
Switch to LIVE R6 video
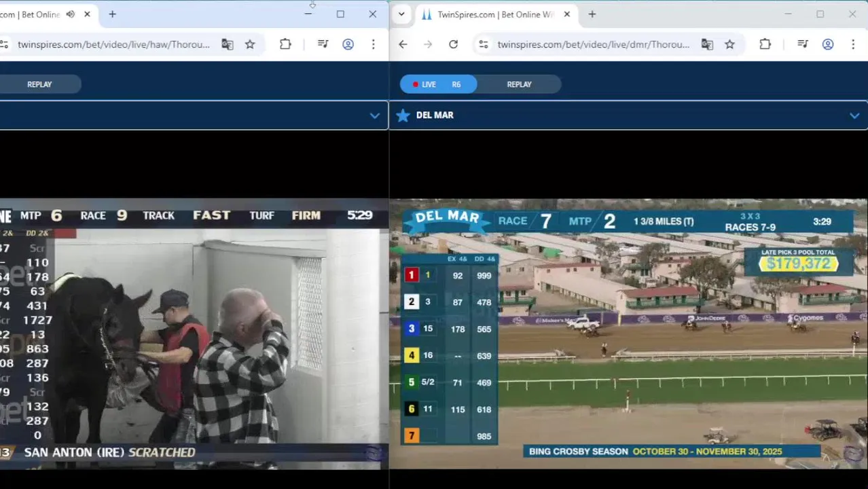point(438,84)
